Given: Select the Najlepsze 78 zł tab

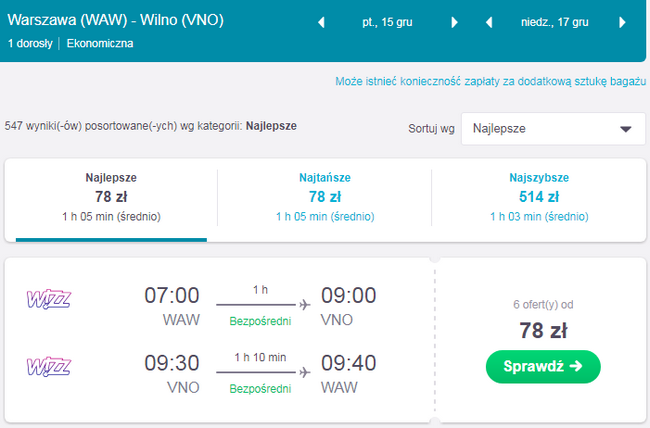Looking at the screenshot, I should [111, 197].
